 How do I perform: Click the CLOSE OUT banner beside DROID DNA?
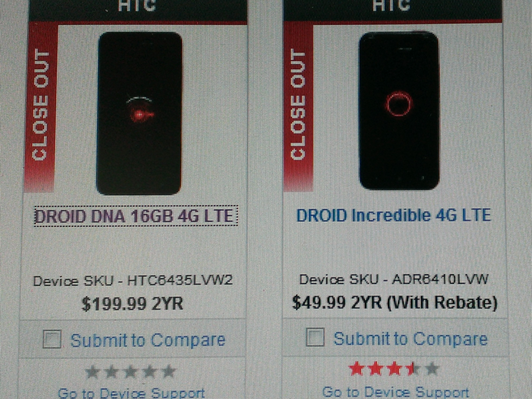(x=41, y=106)
